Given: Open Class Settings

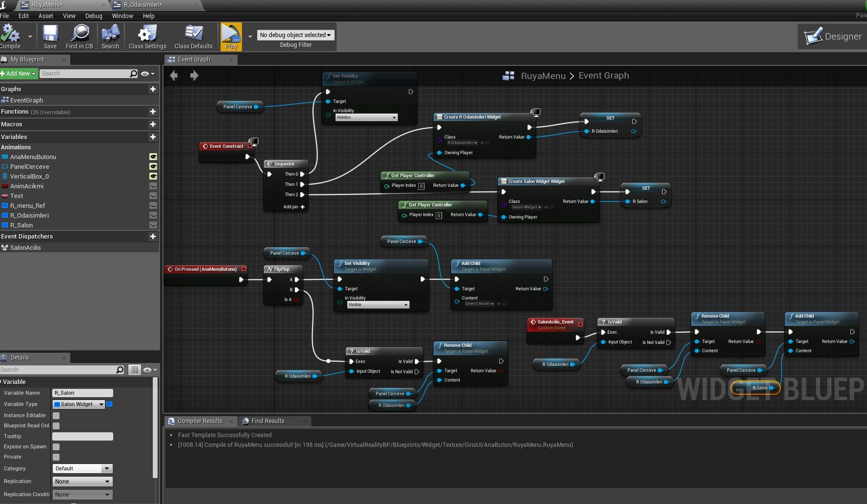Looking at the screenshot, I should click(147, 37).
